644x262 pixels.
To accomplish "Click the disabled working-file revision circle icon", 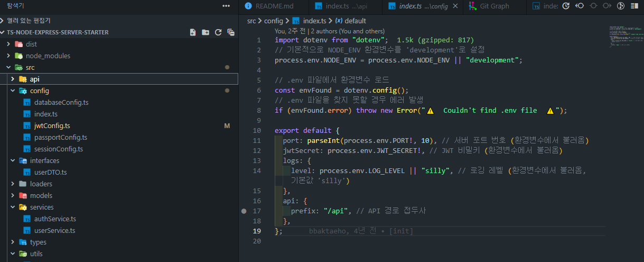I will pyautogui.click(x=593, y=6).
